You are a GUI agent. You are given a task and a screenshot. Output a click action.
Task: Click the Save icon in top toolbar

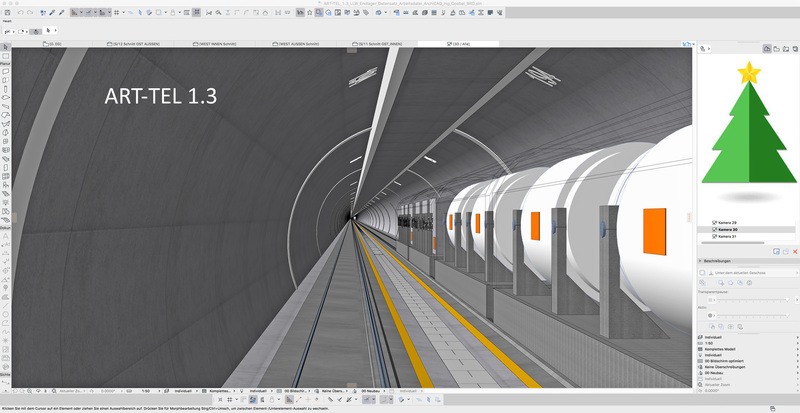pos(8,13)
